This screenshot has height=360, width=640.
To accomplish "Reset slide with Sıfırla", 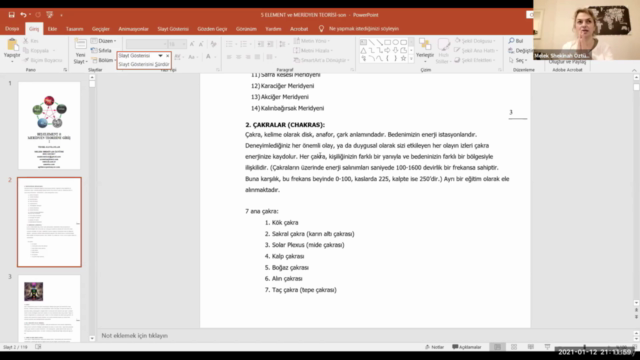I will (x=102, y=51).
